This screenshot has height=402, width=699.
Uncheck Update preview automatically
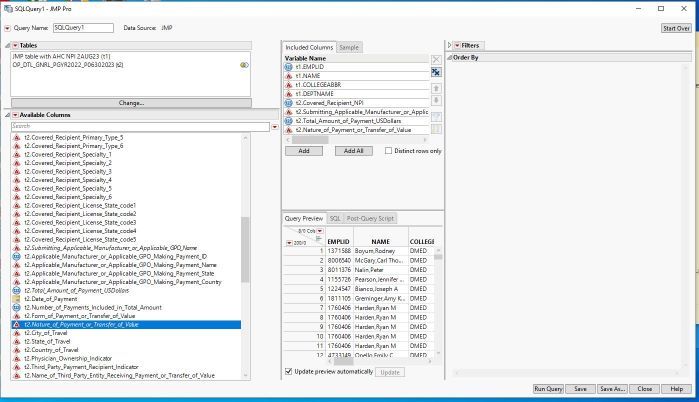pos(288,371)
